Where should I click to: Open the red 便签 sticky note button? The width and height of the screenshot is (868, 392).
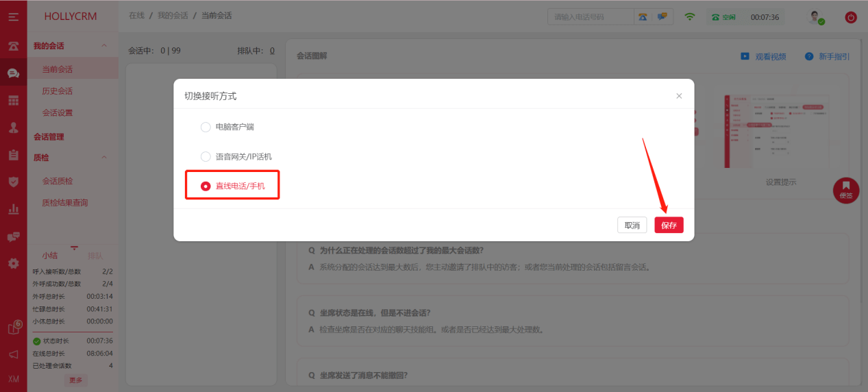coord(846,190)
